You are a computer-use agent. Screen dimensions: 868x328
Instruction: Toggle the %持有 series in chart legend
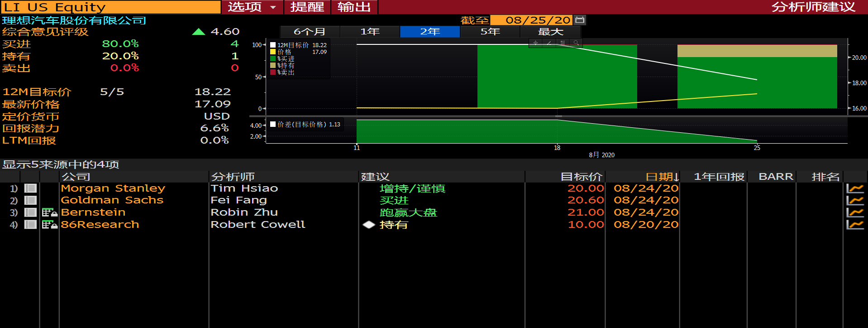coord(273,65)
